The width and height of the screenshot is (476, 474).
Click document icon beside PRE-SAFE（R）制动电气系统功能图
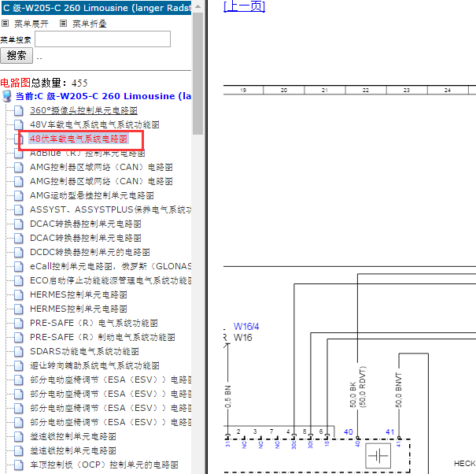pos(19,337)
